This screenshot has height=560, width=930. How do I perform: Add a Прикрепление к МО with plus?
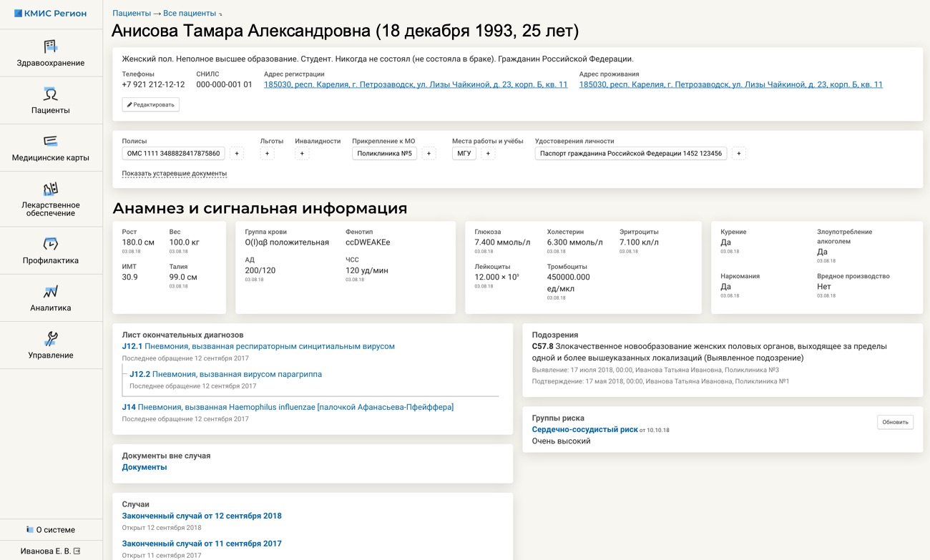[429, 154]
